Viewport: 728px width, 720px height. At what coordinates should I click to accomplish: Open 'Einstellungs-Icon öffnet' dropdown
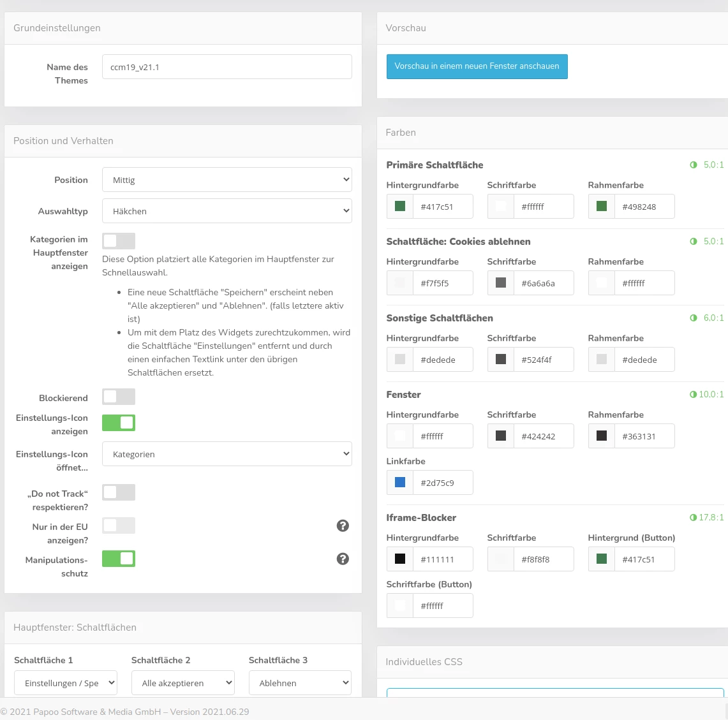[x=227, y=454]
